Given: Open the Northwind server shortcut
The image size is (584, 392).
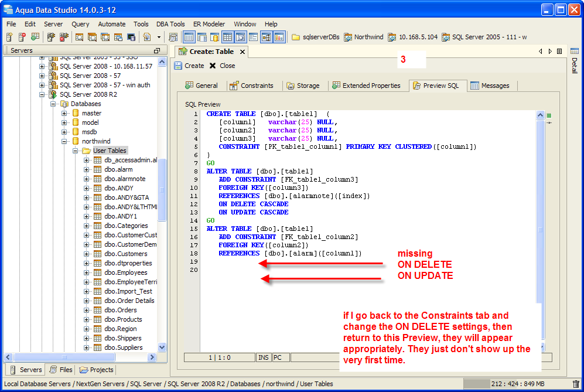Looking at the screenshot, I should 363,37.
